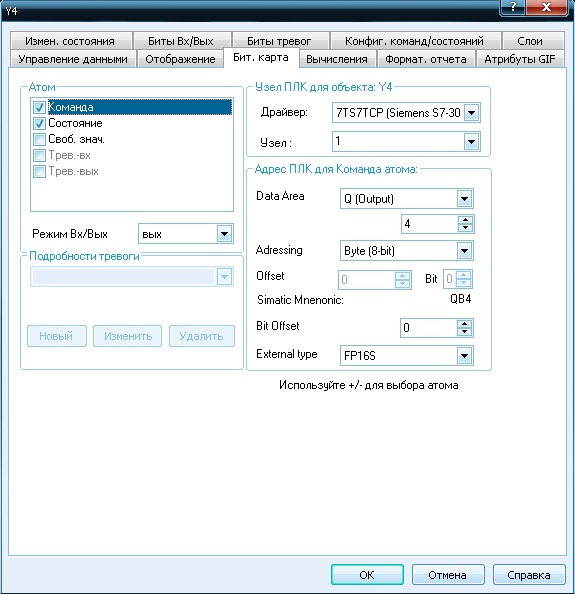Open the Adressing Byte (8-bit) dropdown
The height and width of the screenshot is (594, 575).
(x=464, y=250)
